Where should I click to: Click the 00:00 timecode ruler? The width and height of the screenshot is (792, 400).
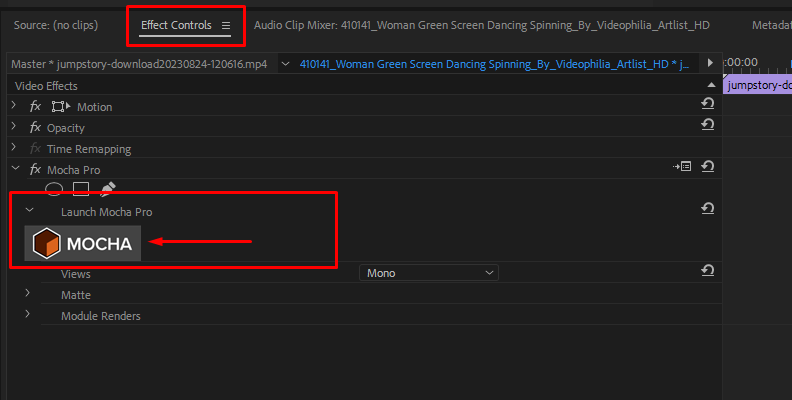point(757,65)
